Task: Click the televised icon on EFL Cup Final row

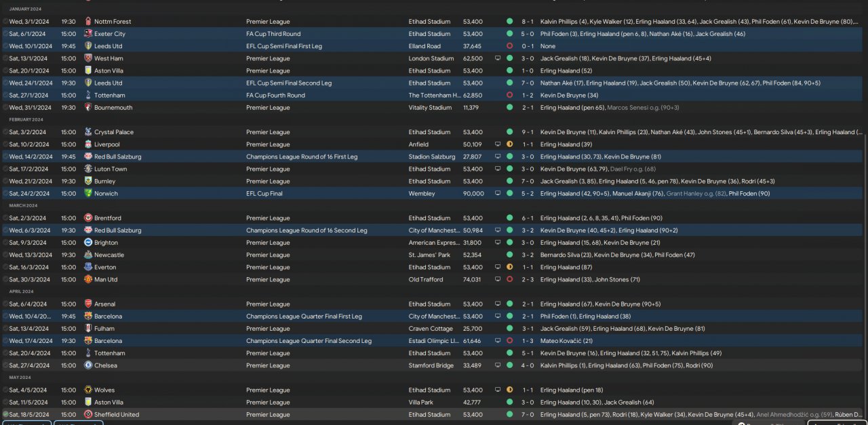Action: click(x=498, y=193)
